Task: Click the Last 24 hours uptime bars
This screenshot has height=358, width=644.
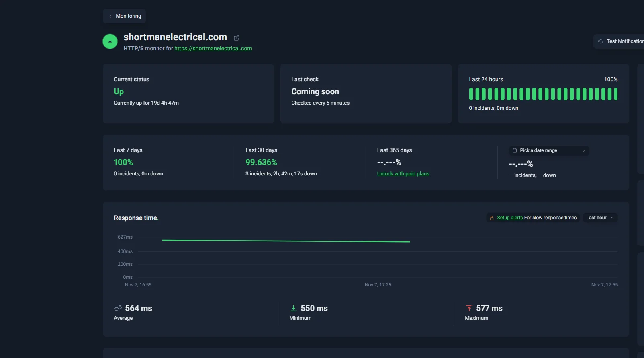Action: (x=543, y=94)
